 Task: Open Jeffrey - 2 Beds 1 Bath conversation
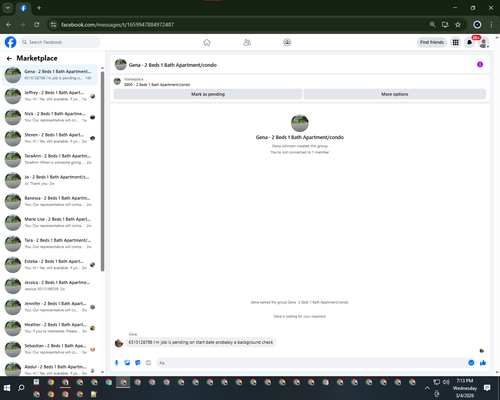coord(50,96)
